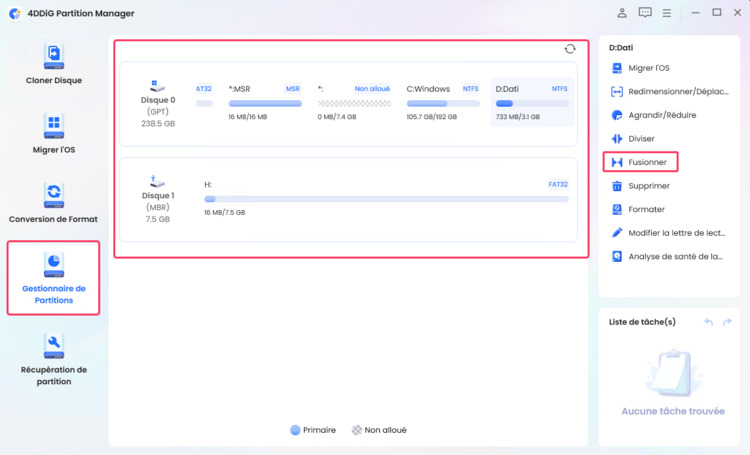Click the "16 MB/7.5 GB" size text
The height and width of the screenshot is (455, 750).
224,212
